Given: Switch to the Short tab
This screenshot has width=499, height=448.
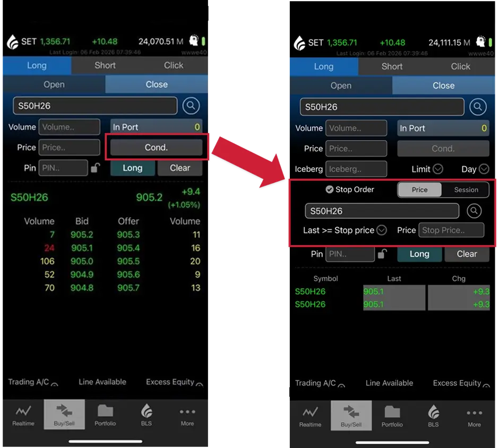Looking at the screenshot, I should tap(105, 66).
